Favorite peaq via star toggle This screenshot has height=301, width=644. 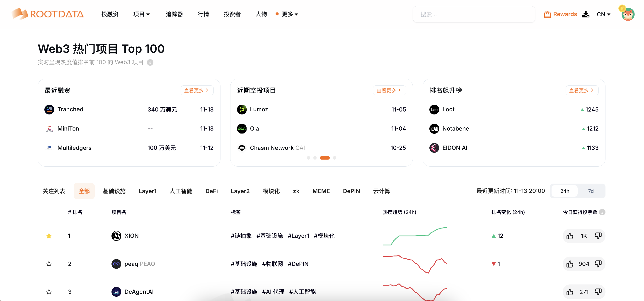pyautogui.click(x=49, y=264)
